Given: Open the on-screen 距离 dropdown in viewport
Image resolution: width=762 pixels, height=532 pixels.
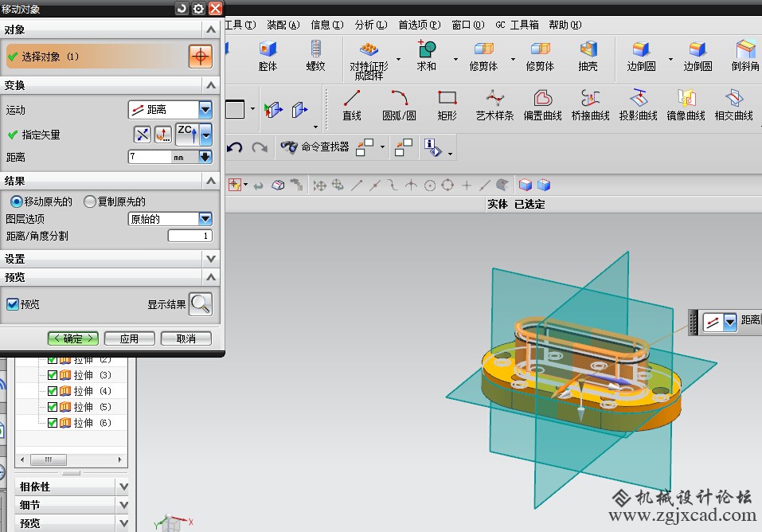Looking at the screenshot, I should coord(730,322).
